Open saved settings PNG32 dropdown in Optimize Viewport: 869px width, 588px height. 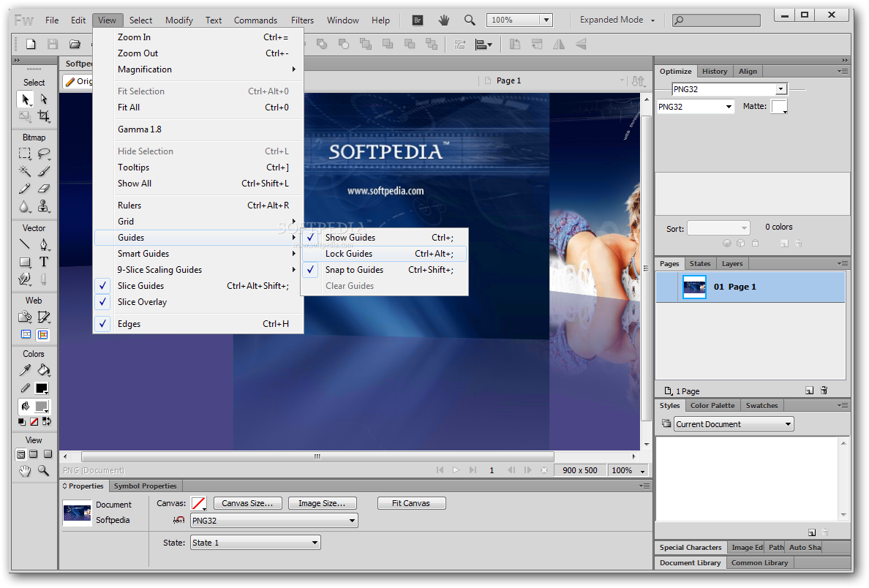pyautogui.click(x=781, y=89)
